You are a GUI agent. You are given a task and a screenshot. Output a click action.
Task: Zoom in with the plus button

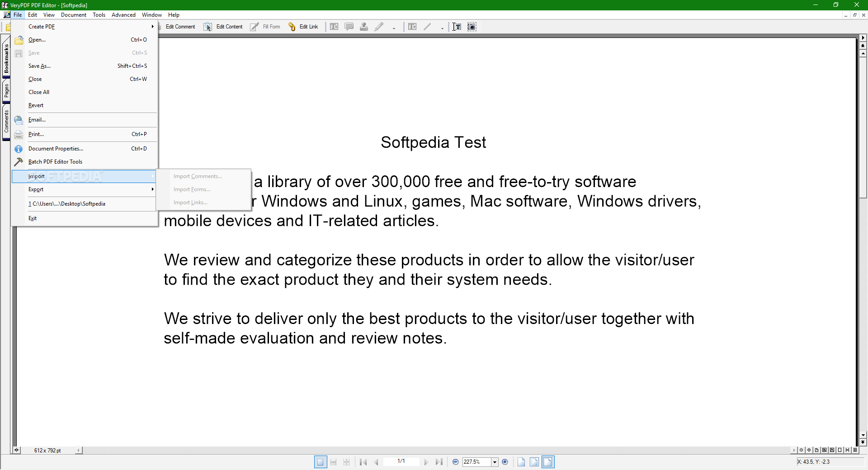click(505, 462)
